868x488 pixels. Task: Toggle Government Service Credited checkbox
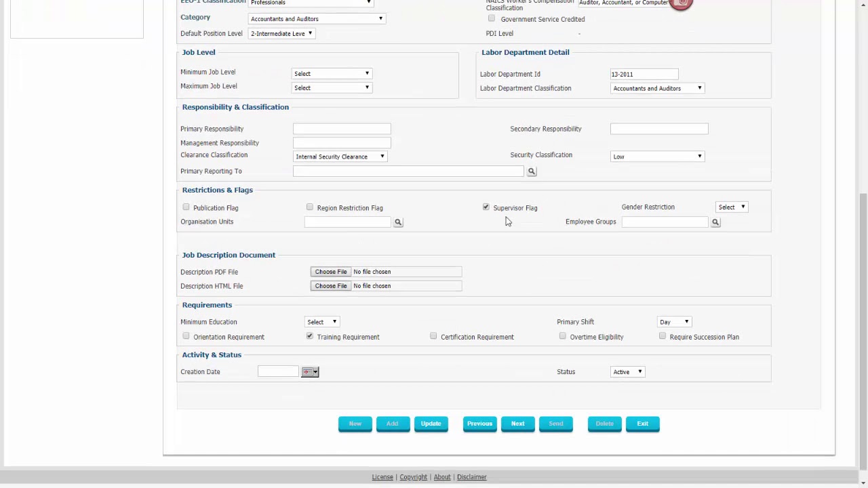coord(492,19)
